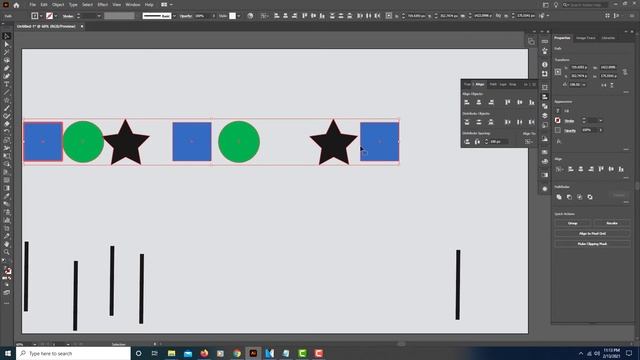Flip vertically in Properties Transform
This screenshot has height=360, width=640.
click(x=612, y=85)
